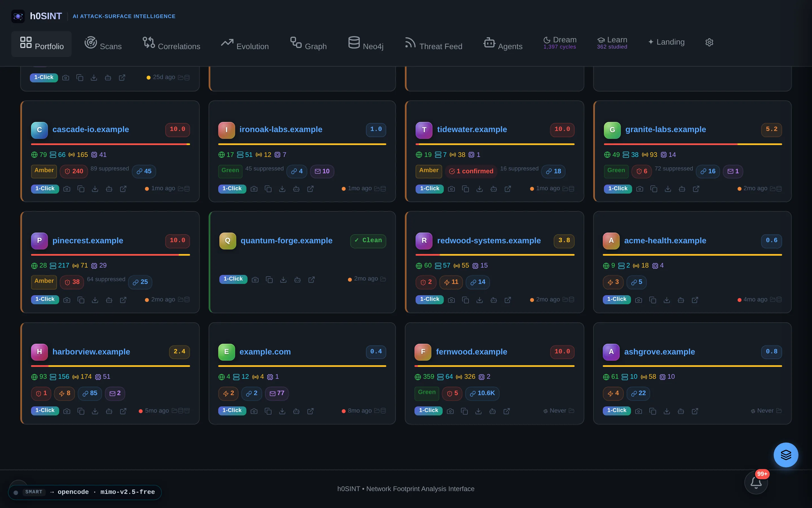This screenshot has width=812, height=508.
Task: Click the camera icon on quantum-forge.example card
Action: 255,279
